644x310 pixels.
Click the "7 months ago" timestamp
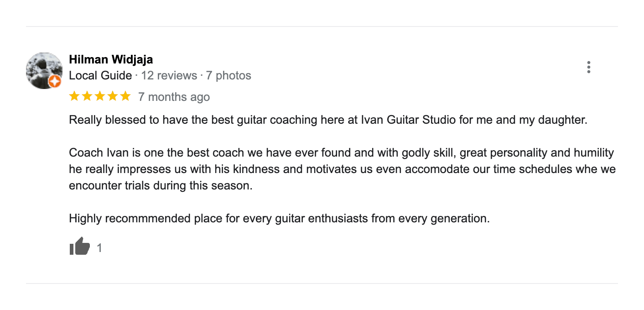click(x=174, y=97)
